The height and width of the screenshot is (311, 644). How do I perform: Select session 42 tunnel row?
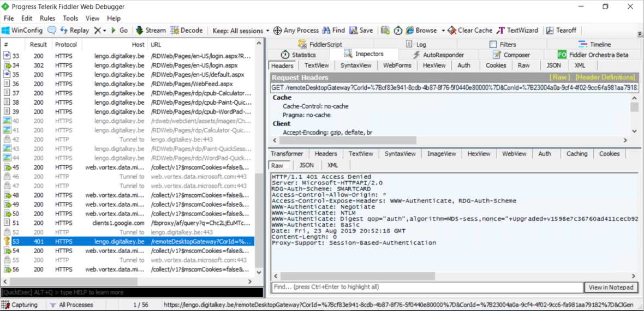click(128, 140)
